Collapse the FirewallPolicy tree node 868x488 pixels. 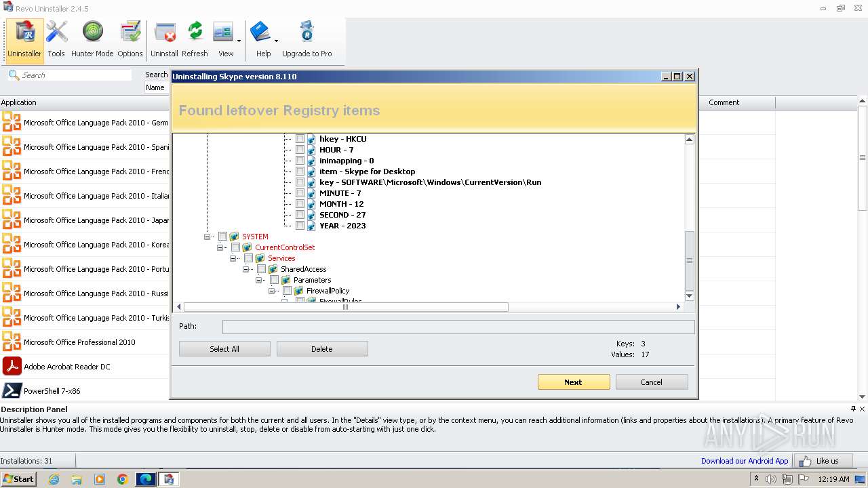click(272, 291)
